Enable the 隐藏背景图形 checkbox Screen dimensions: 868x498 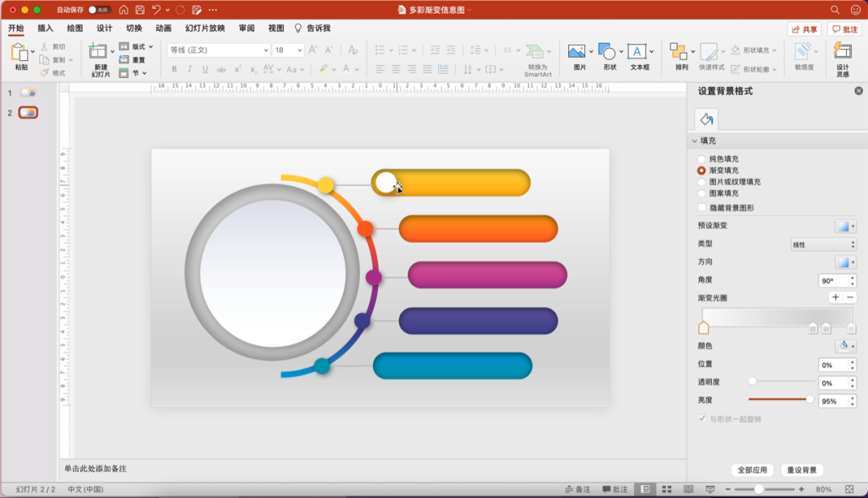pyautogui.click(x=702, y=207)
